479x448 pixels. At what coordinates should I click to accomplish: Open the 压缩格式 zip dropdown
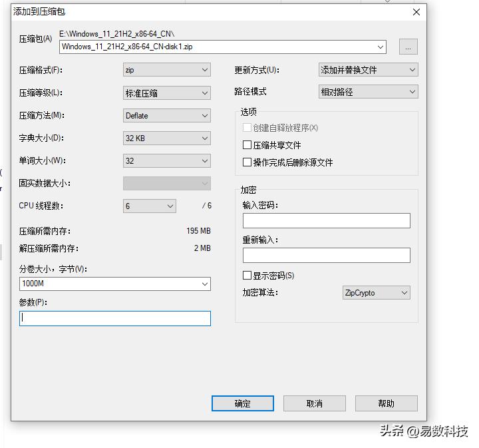167,70
